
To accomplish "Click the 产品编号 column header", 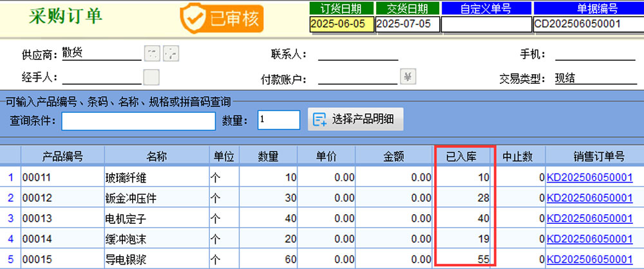I will tap(62, 157).
